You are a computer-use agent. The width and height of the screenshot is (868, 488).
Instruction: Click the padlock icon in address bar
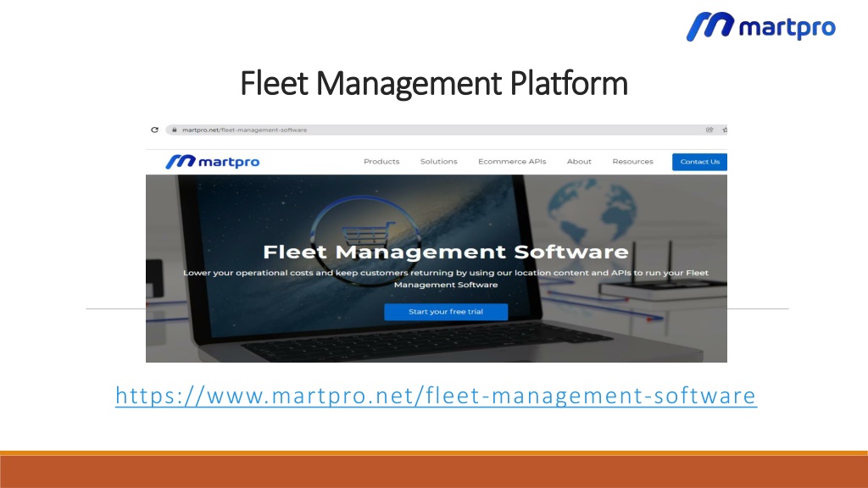[175, 130]
